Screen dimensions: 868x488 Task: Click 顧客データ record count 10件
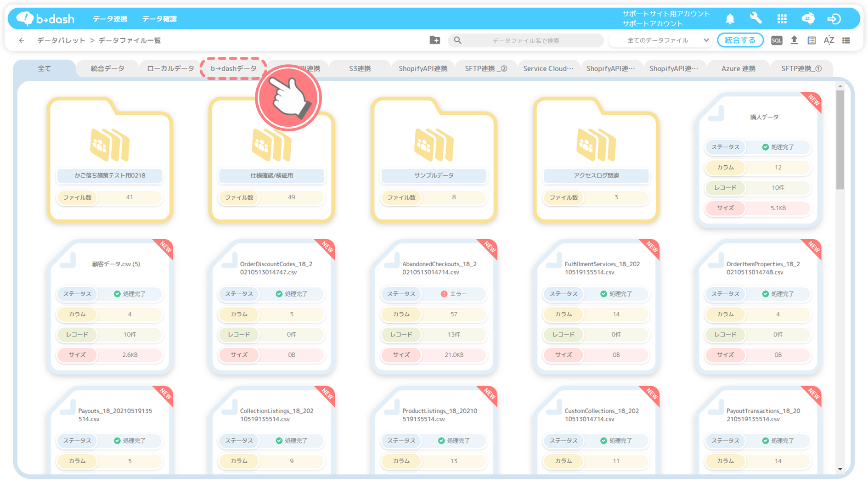click(130, 335)
